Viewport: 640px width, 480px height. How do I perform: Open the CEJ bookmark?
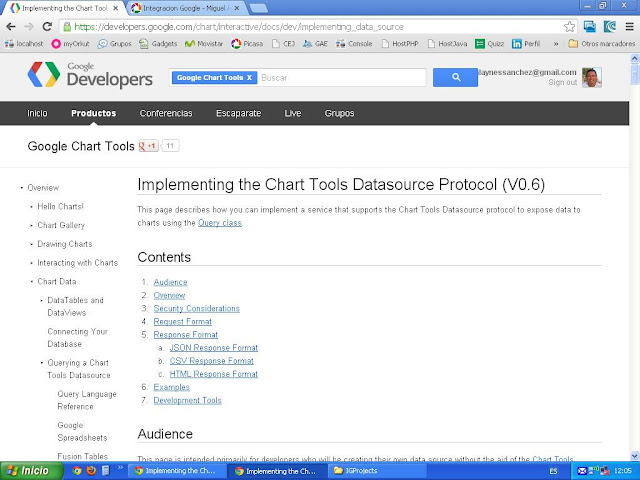click(x=284, y=44)
